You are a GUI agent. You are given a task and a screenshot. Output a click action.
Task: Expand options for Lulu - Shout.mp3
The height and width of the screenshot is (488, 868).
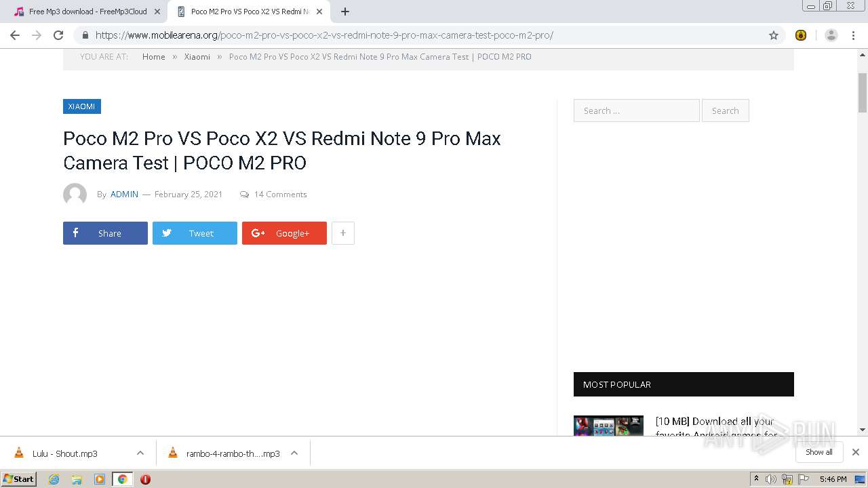click(140, 453)
